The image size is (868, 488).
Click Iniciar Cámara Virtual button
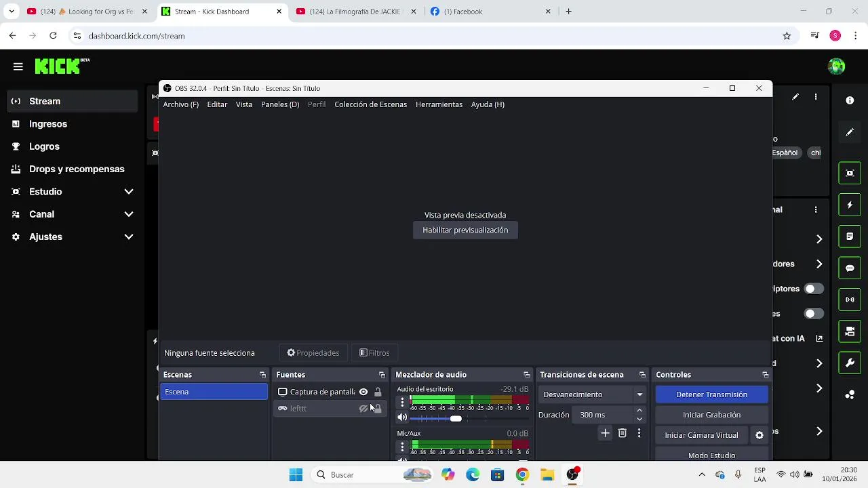[x=701, y=435]
